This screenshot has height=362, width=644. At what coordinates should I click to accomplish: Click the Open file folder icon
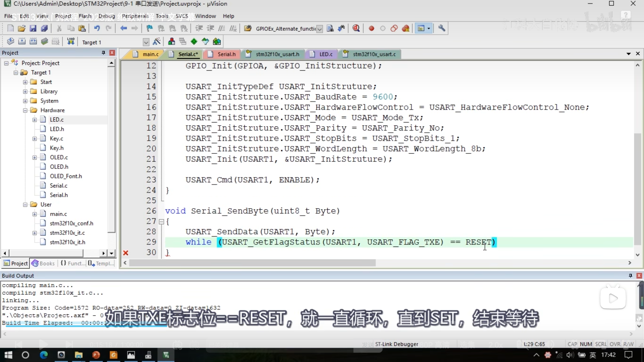[22, 28]
